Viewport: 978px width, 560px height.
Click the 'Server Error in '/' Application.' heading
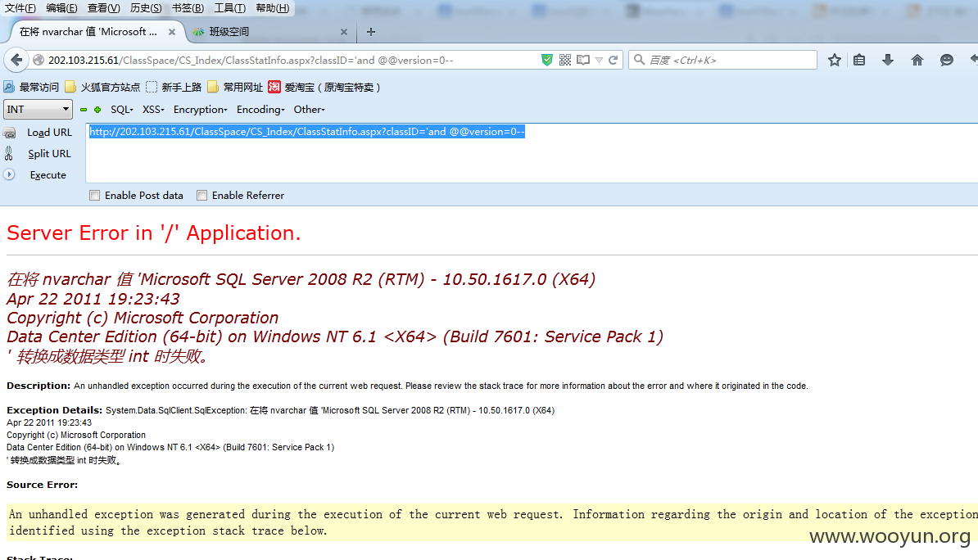click(x=153, y=233)
